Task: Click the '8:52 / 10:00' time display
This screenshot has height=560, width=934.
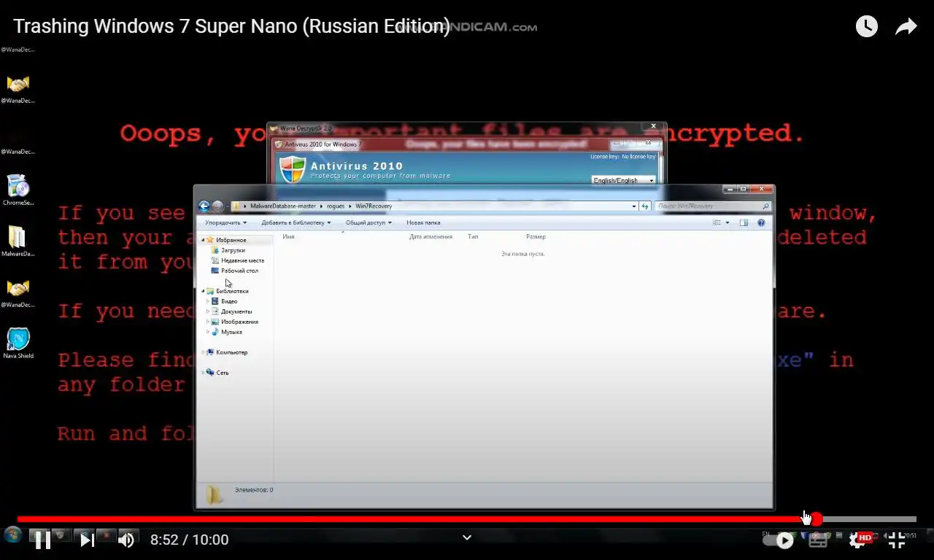Action: coord(189,540)
